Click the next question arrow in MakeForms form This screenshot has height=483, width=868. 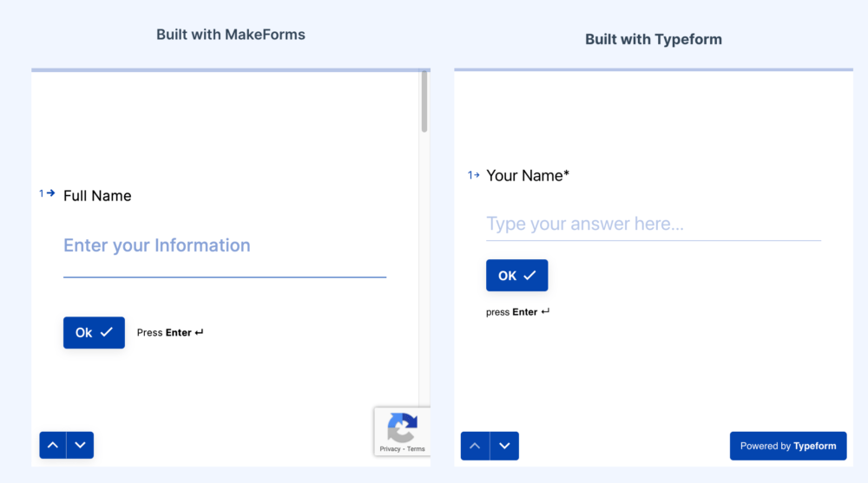(x=80, y=445)
